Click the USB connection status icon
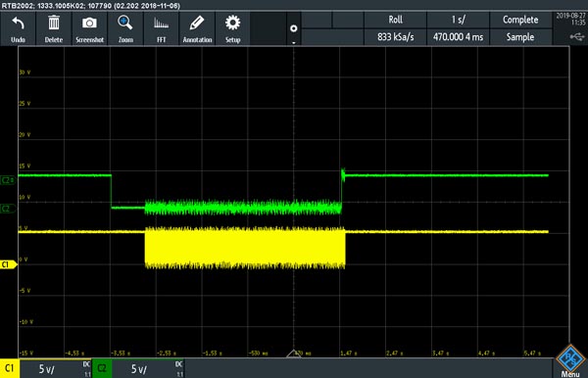 [x=577, y=36]
